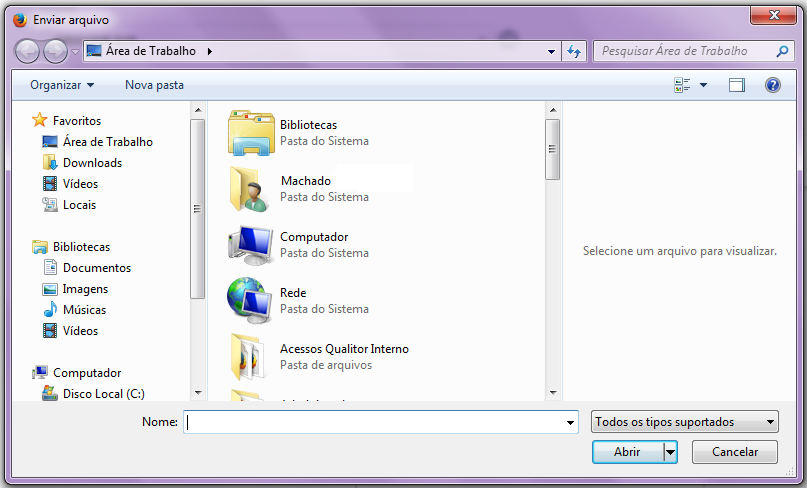Click the file list scrollbar thumb
Viewport: 807px width, 488px height.
coord(552,149)
